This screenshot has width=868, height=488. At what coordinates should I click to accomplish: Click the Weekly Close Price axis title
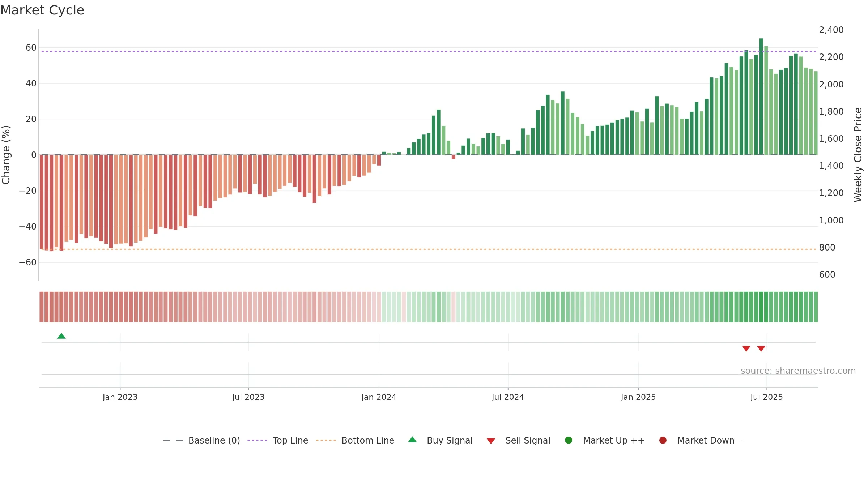click(x=858, y=155)
